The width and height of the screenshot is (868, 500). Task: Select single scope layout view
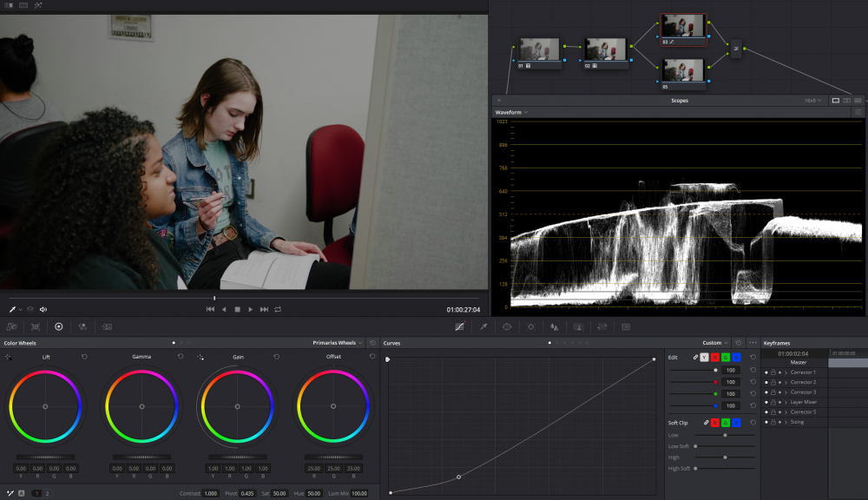[x=836, y=101]
